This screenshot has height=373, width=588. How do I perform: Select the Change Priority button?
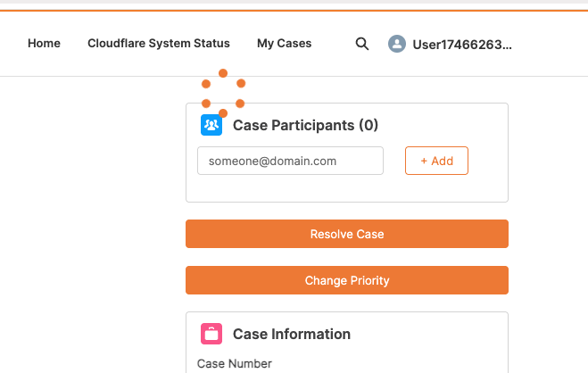(x=347, y=280)
